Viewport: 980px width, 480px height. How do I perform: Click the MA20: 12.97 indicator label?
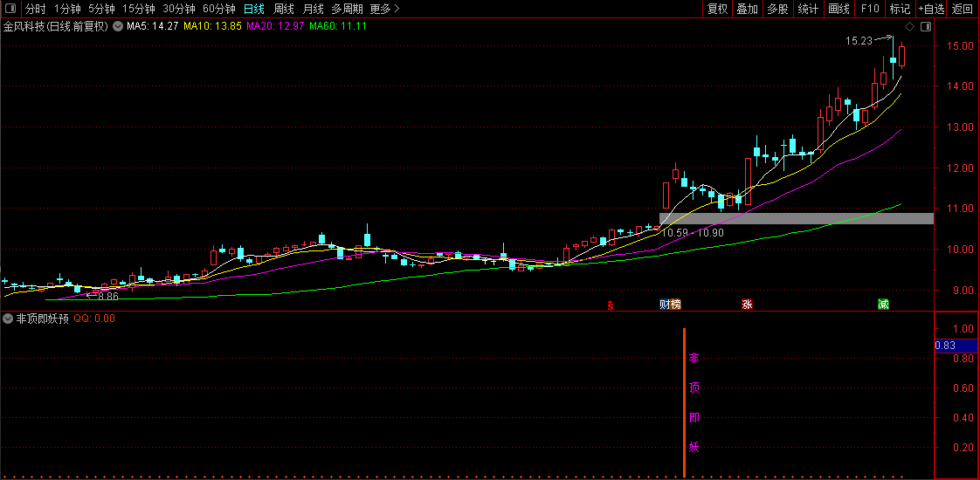pos(276,27)
